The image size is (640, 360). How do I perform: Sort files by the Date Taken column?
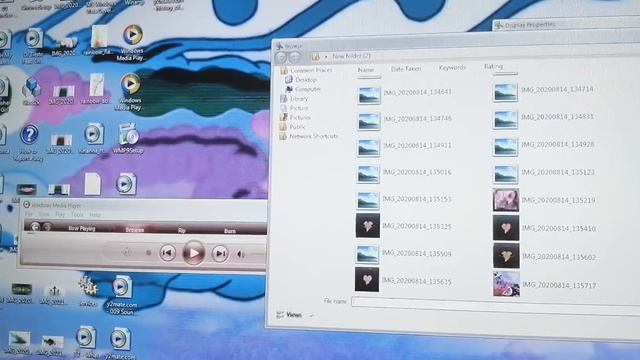pyautogui.click(x=406, y=69)
